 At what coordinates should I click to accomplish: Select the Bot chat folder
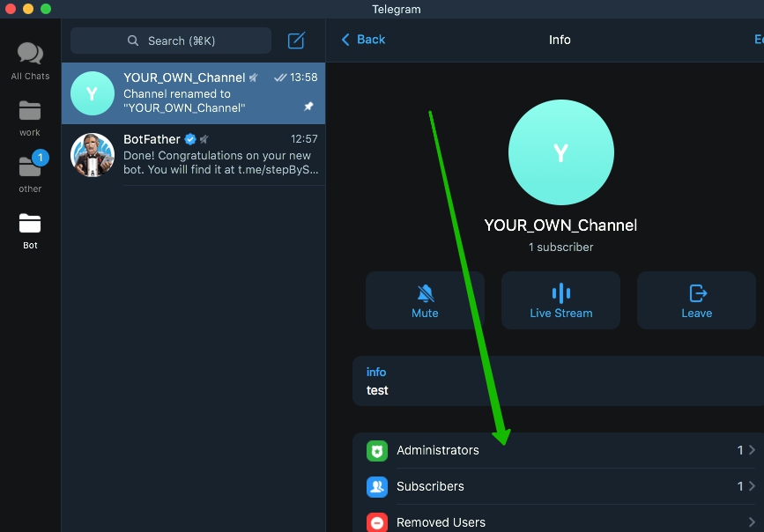click(30, 232)
